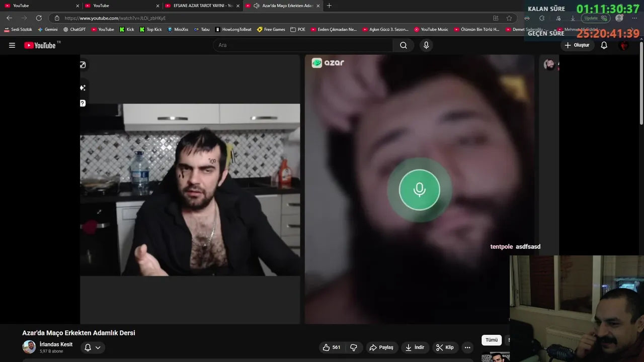The image size is (644, 362).
Task: Open Gemini bookmark
Action: (x=48, y=30)
